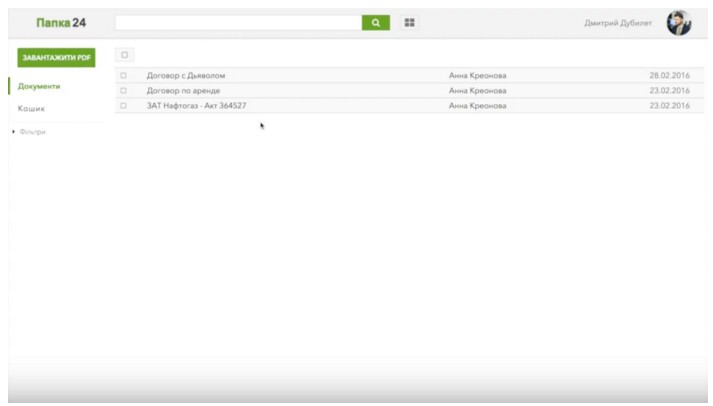Click the date 28.02.2016

click(x=669, y=76)
